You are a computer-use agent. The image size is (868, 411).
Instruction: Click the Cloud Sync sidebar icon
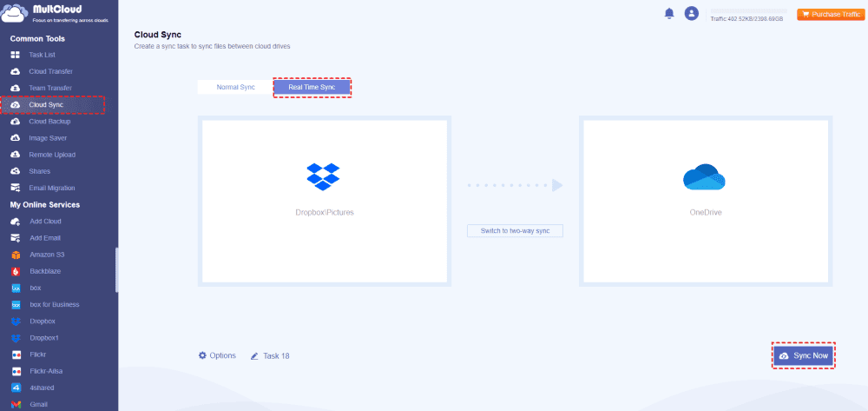16,104
